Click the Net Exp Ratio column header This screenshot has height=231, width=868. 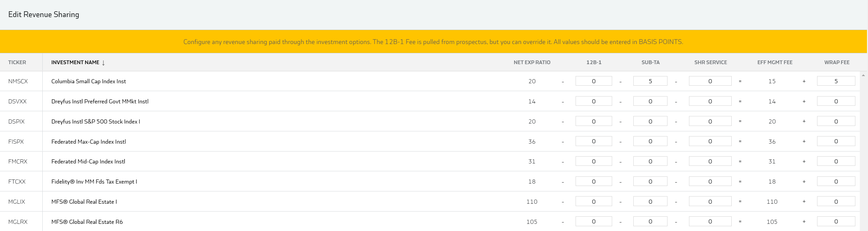[x=532, y=62]
